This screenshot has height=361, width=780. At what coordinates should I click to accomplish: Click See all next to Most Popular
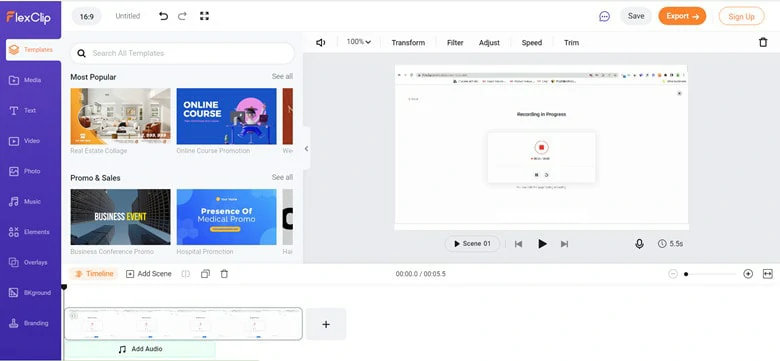click(282, 76)
